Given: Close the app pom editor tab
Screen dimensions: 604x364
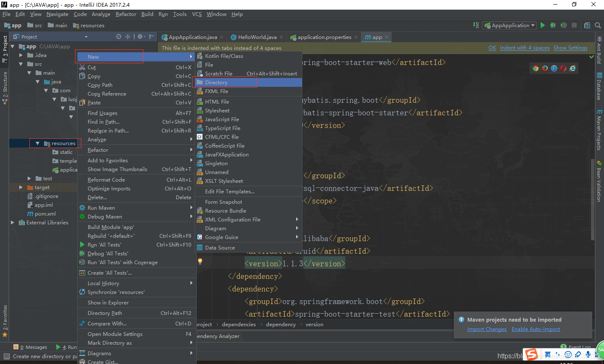Looking at the screenshot, I should coord(387,37).
